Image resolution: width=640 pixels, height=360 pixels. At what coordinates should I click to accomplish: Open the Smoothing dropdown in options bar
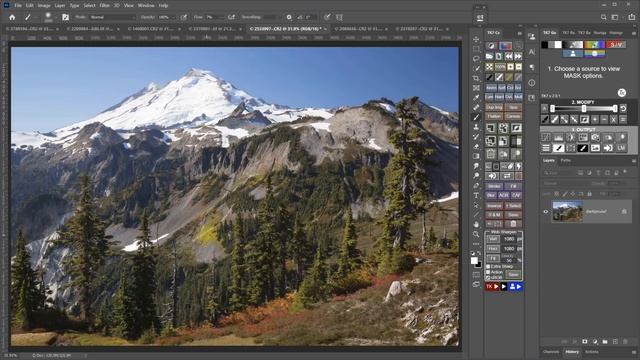269,17
